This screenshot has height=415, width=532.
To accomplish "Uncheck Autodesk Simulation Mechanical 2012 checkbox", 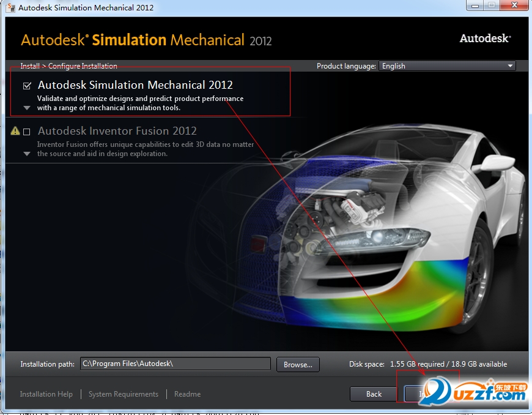I will [27, 86].
